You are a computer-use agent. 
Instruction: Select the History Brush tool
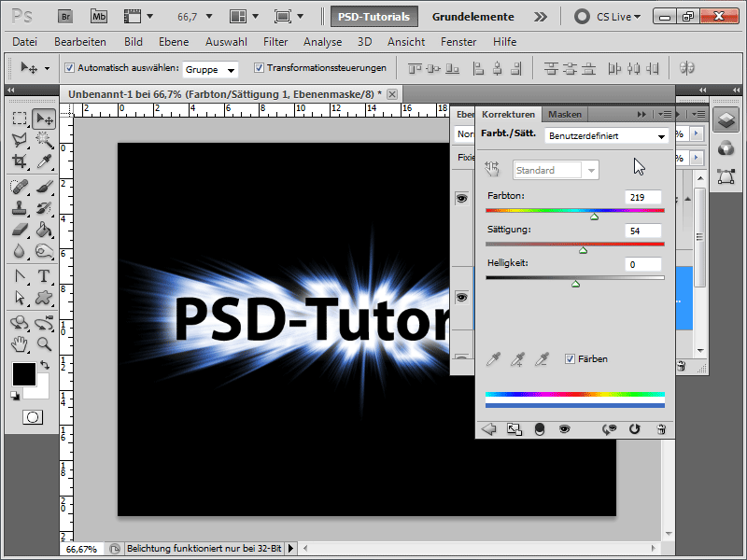[x=44, y=208]
